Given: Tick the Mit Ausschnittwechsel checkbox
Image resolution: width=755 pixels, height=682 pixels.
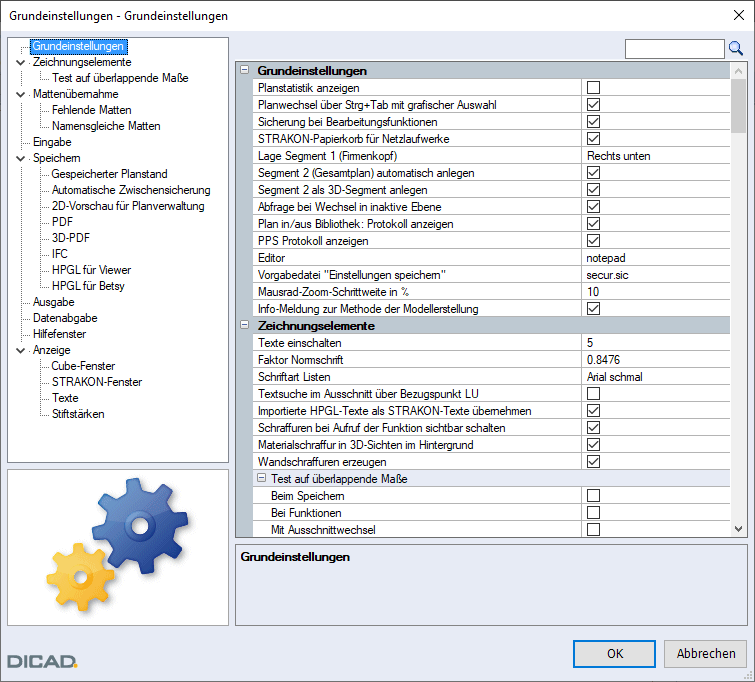Looking at the screenshot, I should click(x=593, y=529).
